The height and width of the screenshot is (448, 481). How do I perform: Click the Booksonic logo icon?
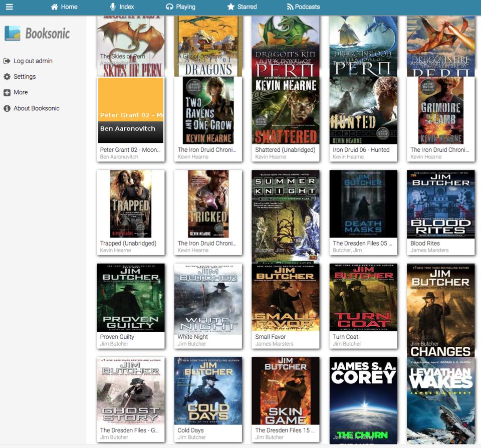13,34
